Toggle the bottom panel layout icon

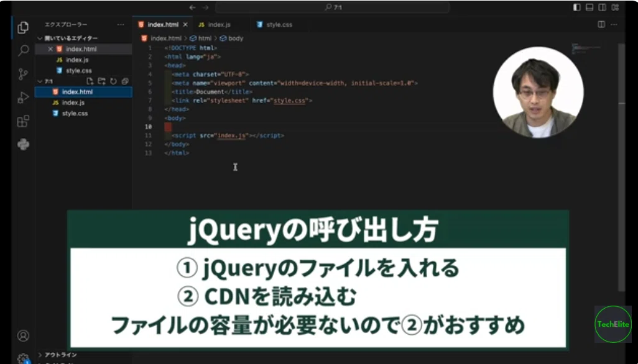tap(589, 7)
